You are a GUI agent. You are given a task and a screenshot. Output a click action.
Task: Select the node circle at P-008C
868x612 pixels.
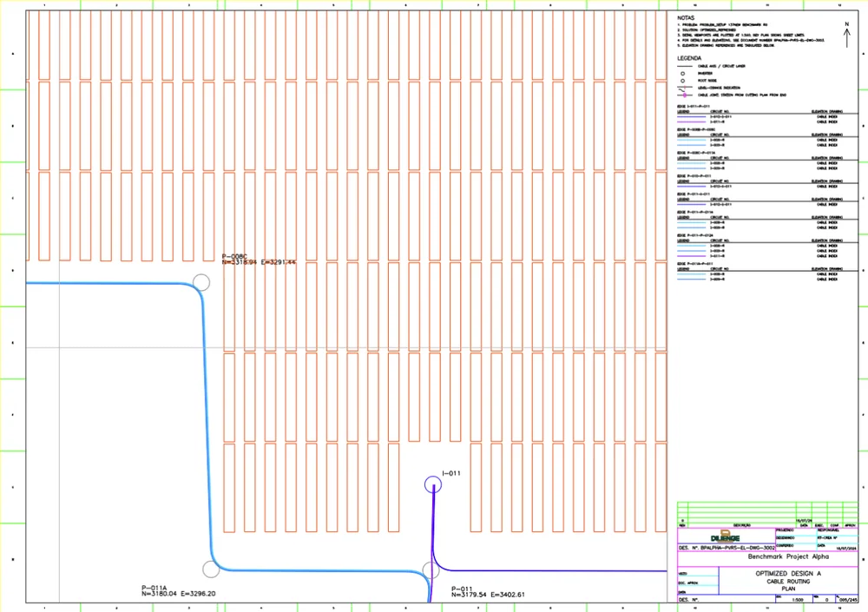[201, 282]
